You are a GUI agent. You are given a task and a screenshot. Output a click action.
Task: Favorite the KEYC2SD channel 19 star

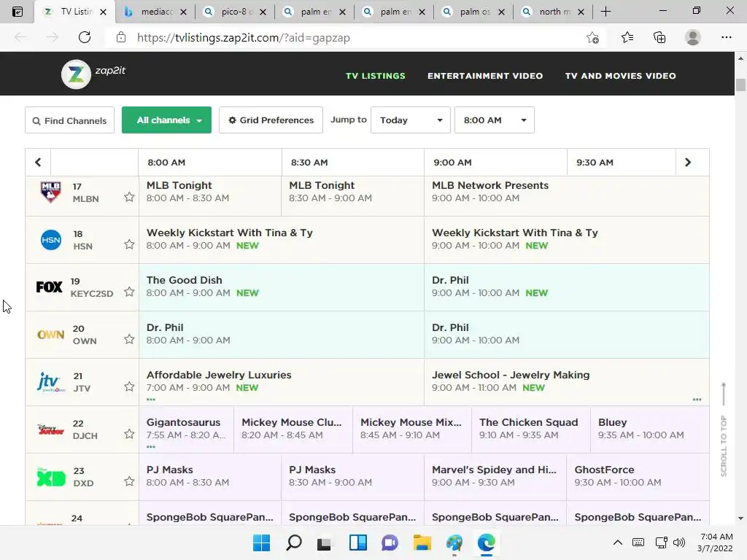click(129, 292)
